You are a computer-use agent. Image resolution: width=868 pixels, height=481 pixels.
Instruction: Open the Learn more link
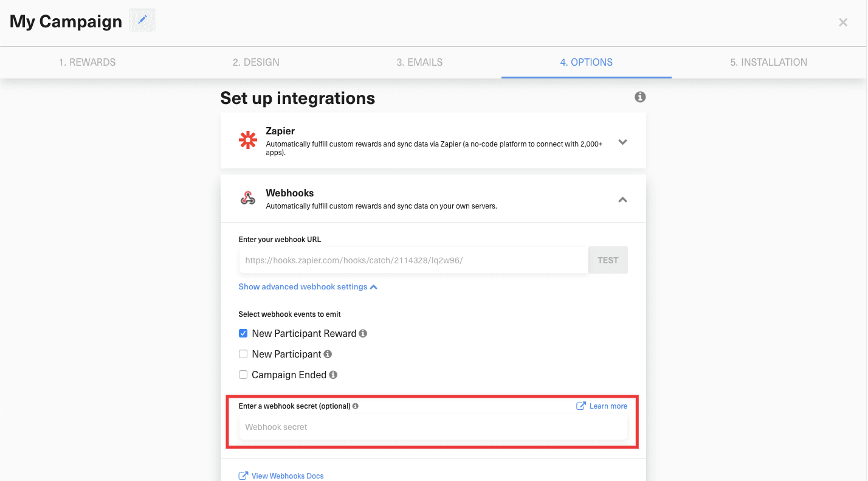pos(607,406)
